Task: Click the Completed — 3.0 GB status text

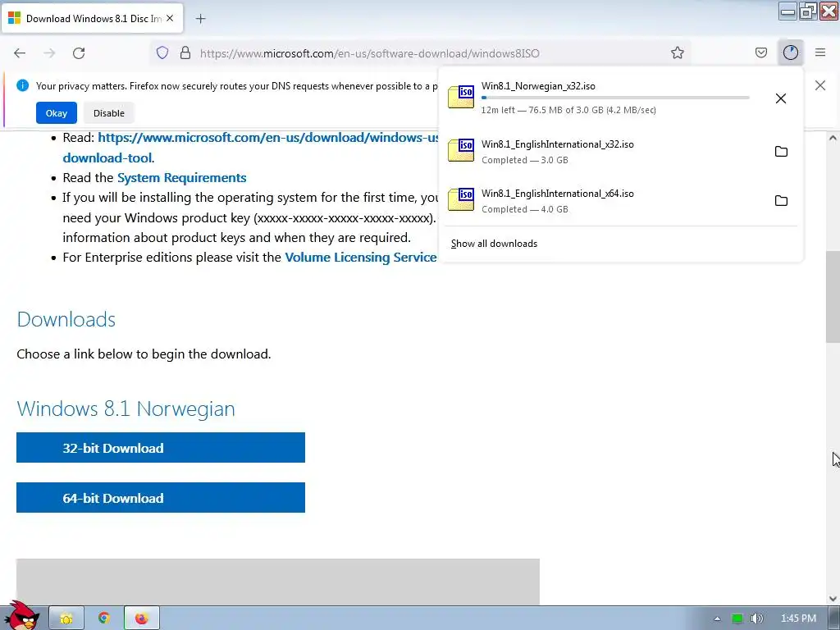Action: pyautogui.click(x=524, y=160)
